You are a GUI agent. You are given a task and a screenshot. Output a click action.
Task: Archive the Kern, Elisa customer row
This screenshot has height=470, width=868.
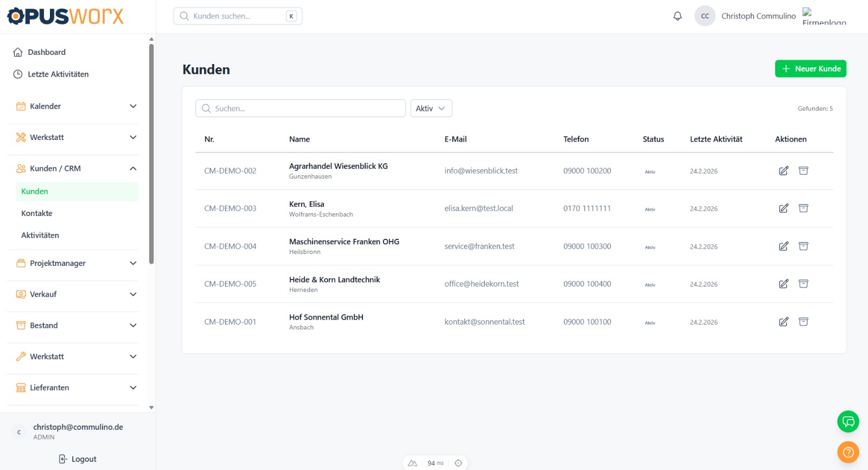803,208
